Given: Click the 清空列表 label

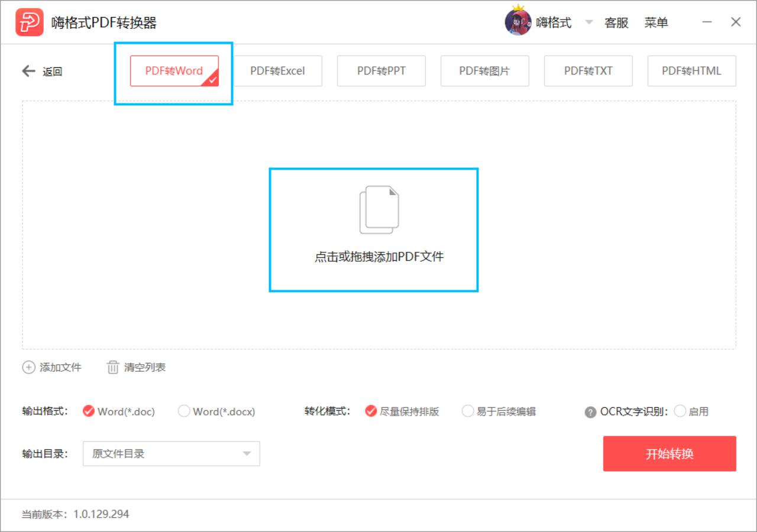Looking at the screenshot, I should [145, 367].
